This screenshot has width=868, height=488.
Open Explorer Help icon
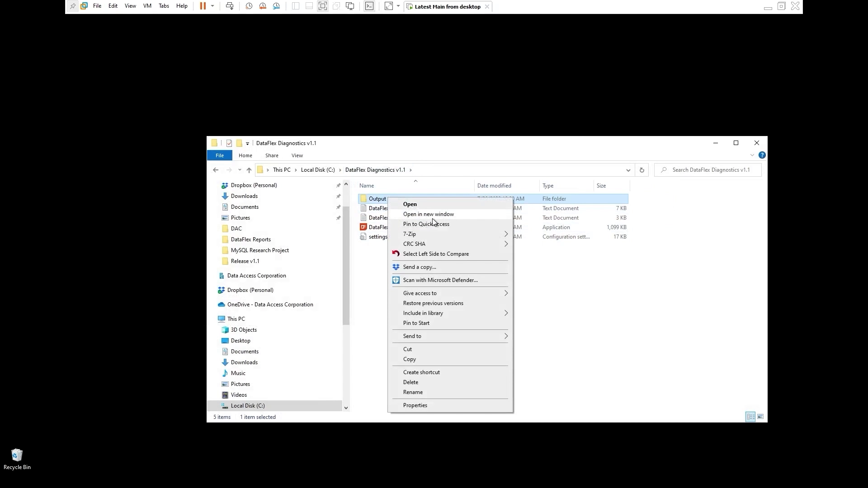(762, 155)
